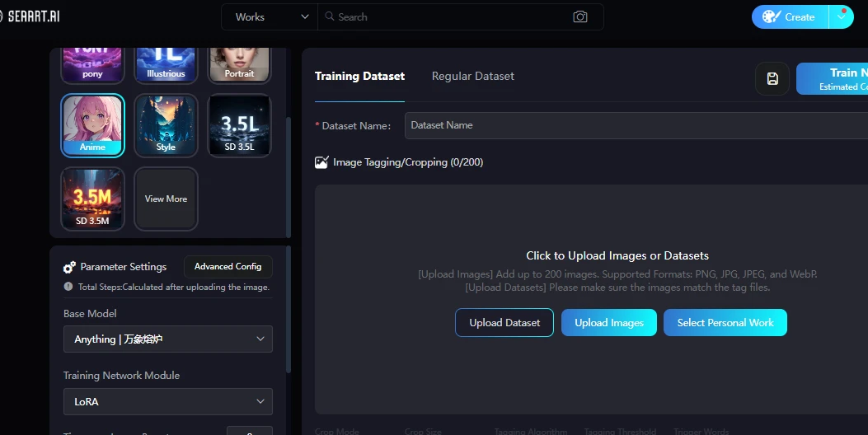Click the Parameter Settings gear icon
The width and height of the screenshot is (868, 435).
[70, 267]
